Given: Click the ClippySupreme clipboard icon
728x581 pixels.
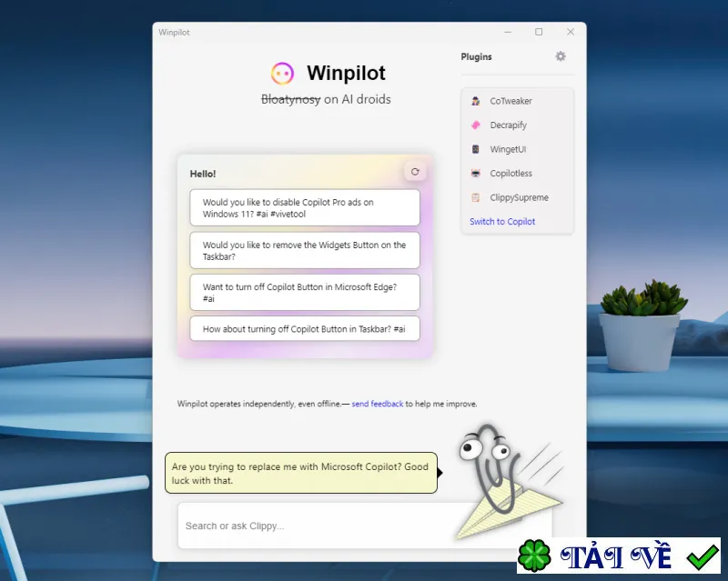Looking at the screenshot, I should [475, 197].
